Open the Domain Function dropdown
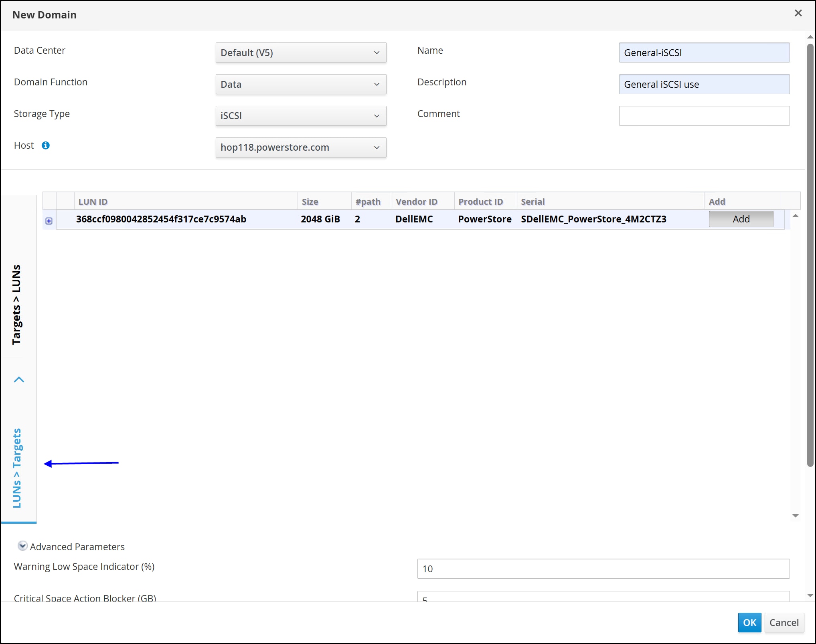The image size is (816, 644). [301, 84]
